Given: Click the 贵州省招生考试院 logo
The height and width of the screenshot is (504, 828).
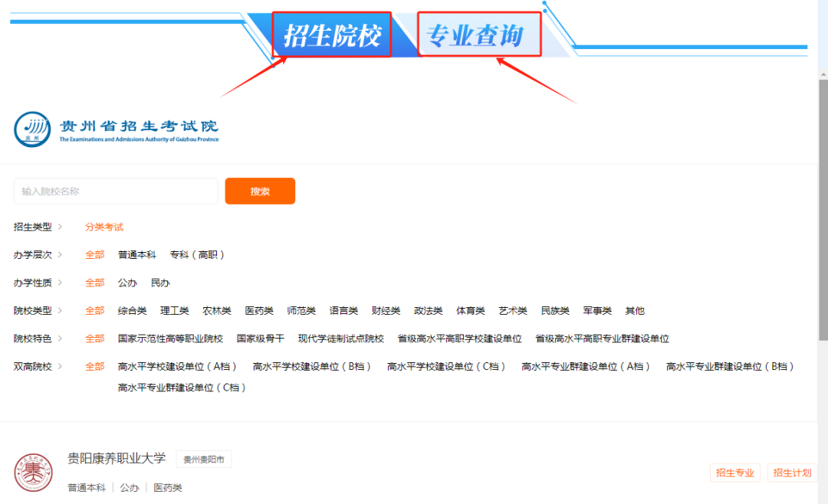Looking at the screenshot, I should (116, 129).
